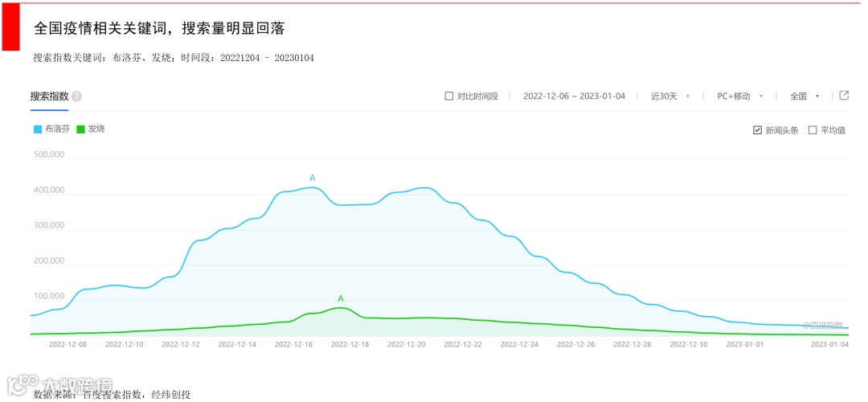Click the 2023-01-01 axis date
This screenshot has width=868, height=402.
coord(744,344)
